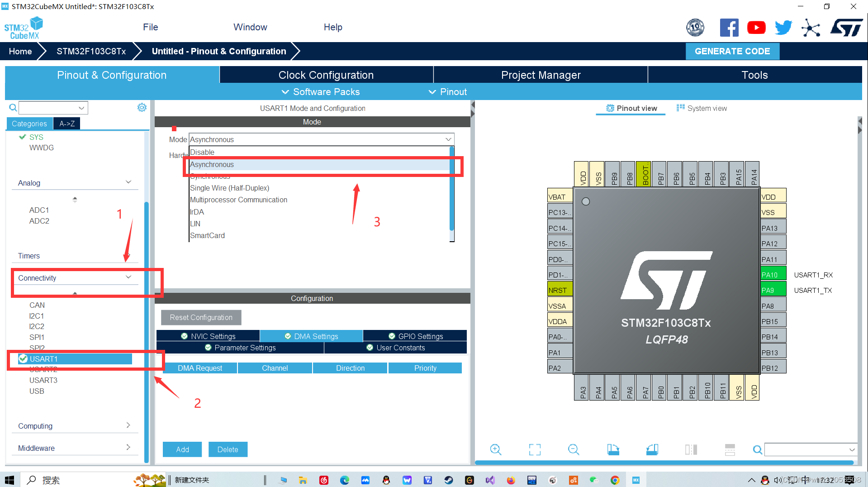Click the Reset Configuration button
The height and width of the screenshot is (487, 868).
point(201,317)
